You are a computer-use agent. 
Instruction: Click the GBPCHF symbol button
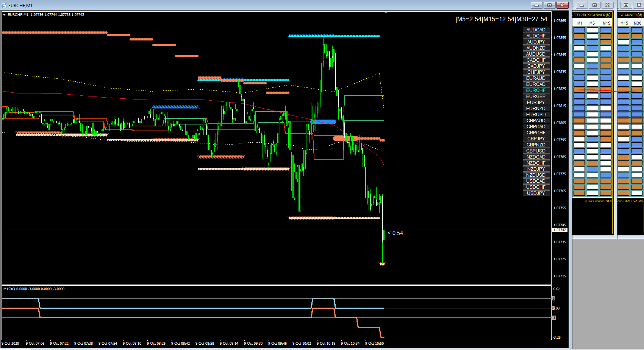point(536,133)
